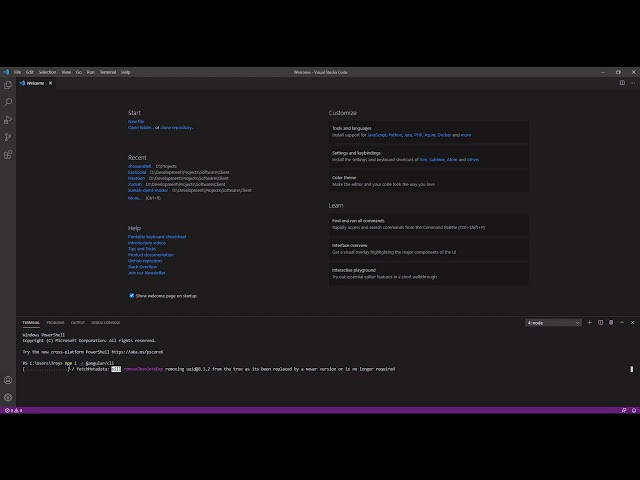The width and height of the screenshot is (640, 480).
Task: Click the Open folder link
Action: 141,127
